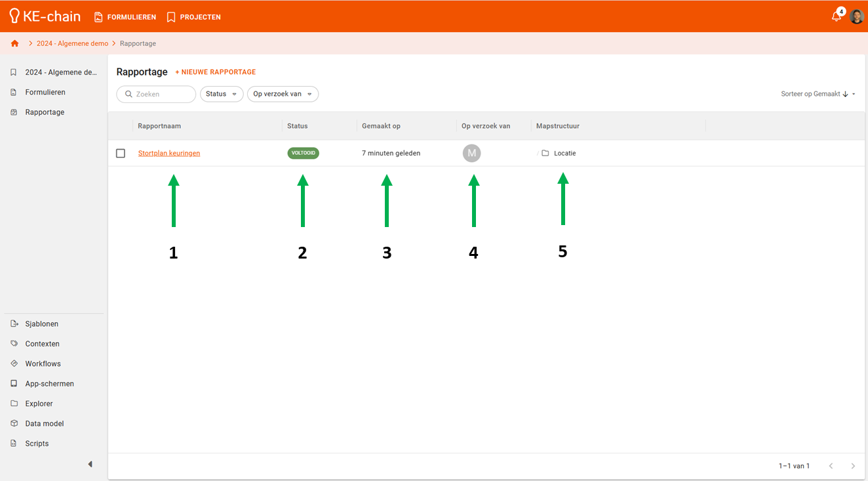This screenshot has width=868, height=481.
Task: Open Sjablonen in the sidebar
Action: click(x=42, y=324)
